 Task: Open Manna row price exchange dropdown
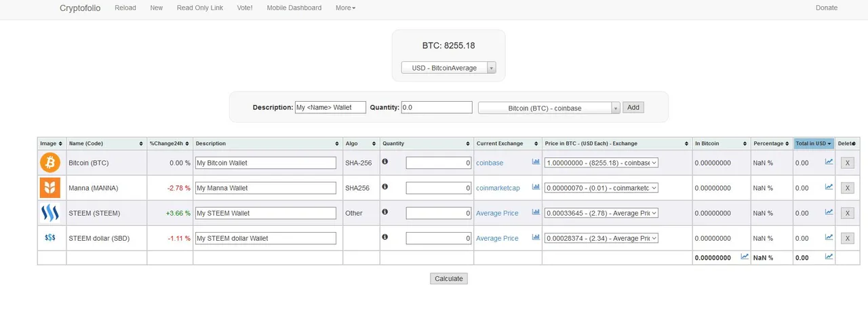(601, 188)
